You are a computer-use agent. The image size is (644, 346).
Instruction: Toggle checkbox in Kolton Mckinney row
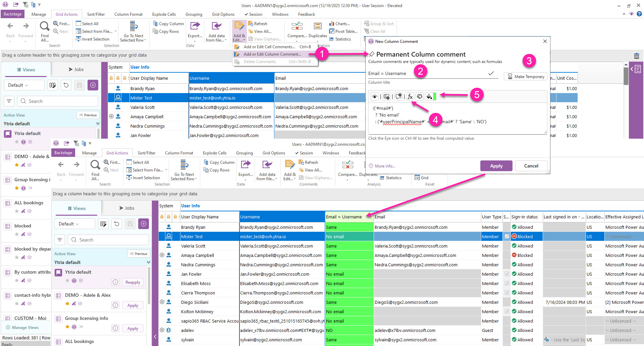pos(507,312)
